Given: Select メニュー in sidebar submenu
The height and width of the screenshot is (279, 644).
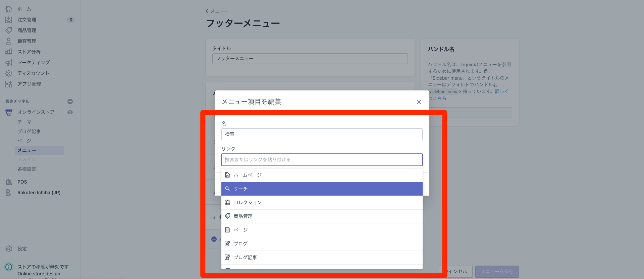Looking at the screenshot, I should [39, 150].
